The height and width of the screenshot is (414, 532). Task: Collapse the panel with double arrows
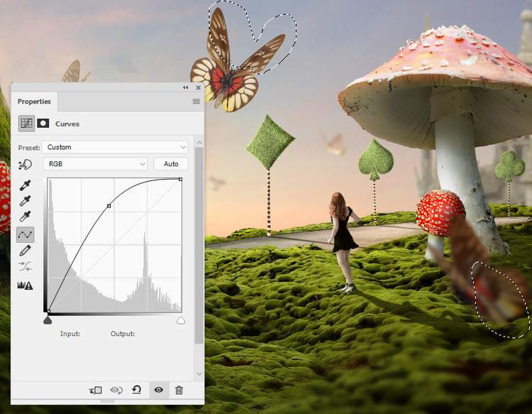click(186, 87)
